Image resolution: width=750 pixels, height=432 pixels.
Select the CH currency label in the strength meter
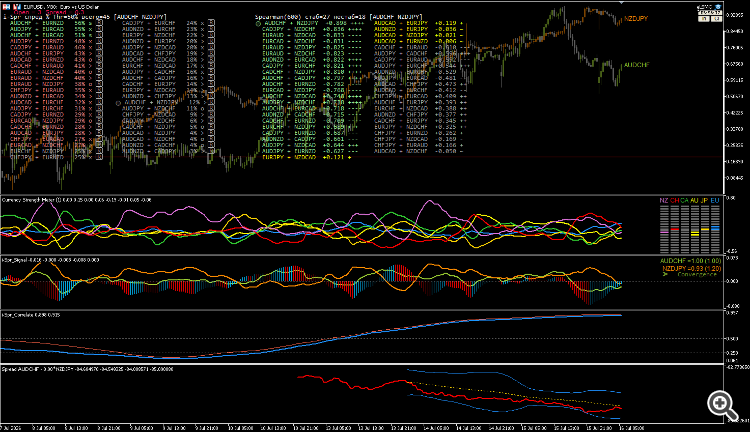tap(674, 200)
